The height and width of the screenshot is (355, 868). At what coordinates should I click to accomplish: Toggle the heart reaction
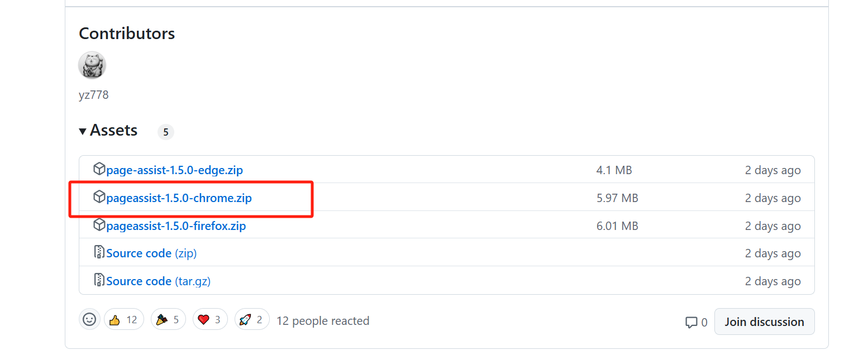click(x=210, y=320)
